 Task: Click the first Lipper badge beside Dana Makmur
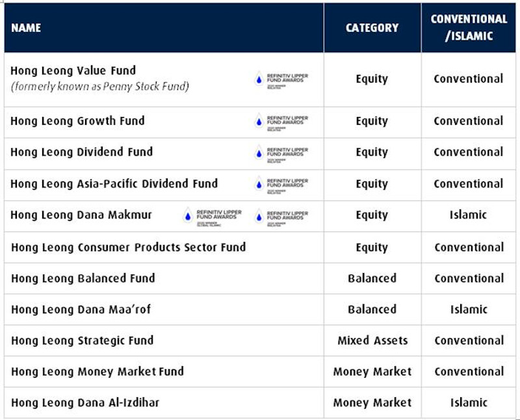pos(211,216)
